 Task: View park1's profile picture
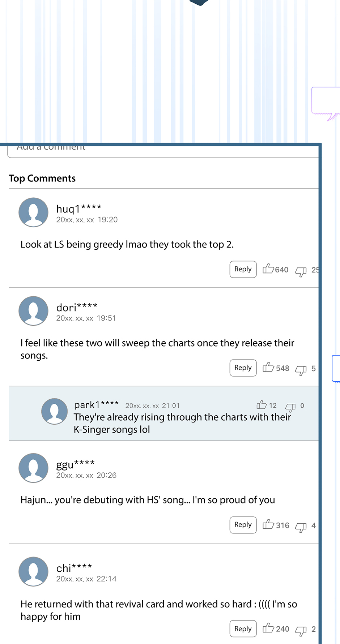pos(54,411)
